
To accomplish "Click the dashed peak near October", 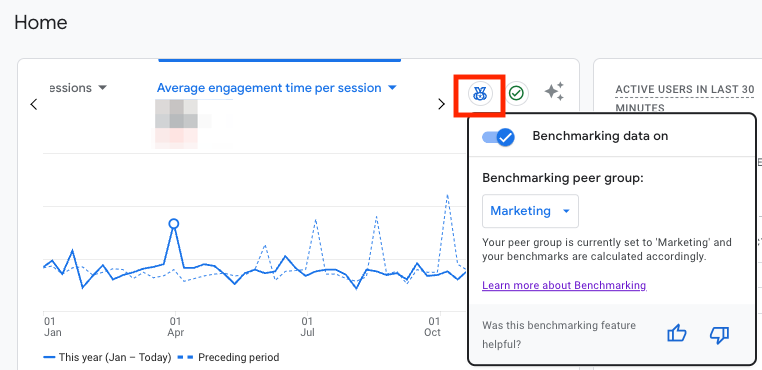I will (447, 195).
